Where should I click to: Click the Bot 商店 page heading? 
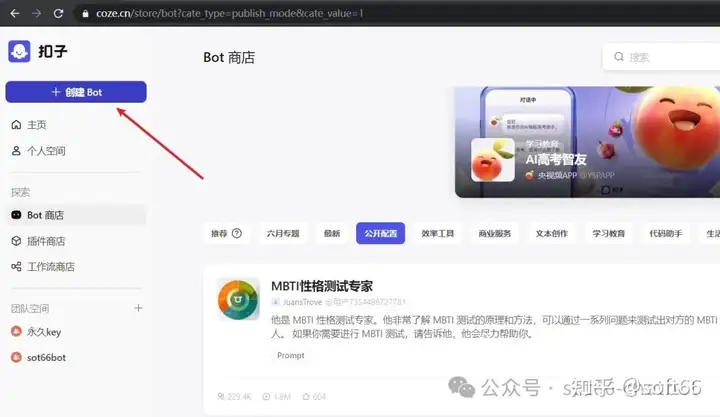click(229, 57)
